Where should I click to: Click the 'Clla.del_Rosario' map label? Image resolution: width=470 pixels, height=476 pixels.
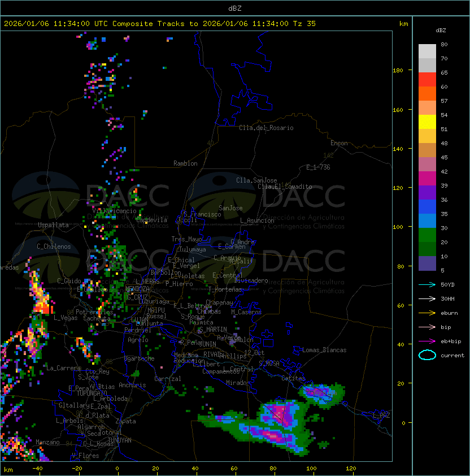pyautogui.click(x=266, y=128)
